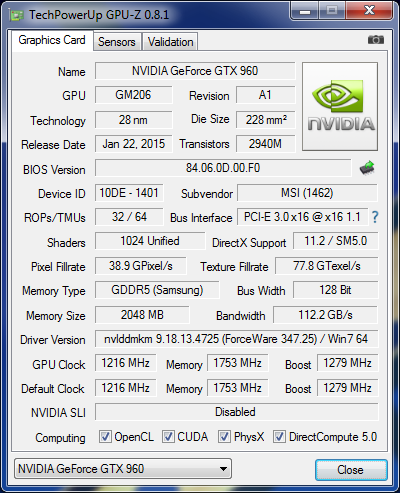
Task: Switch to the Sensors tab
Action: click(x=117, y=42)
